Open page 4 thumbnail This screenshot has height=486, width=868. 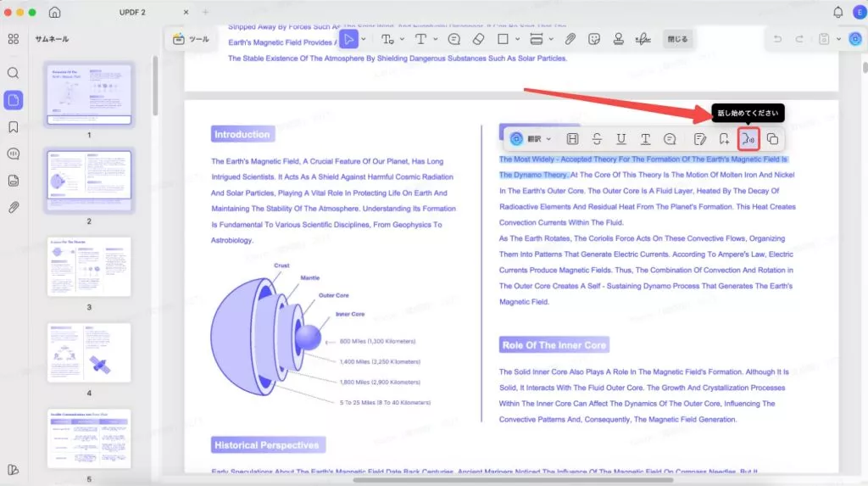[x=89, y=353]
